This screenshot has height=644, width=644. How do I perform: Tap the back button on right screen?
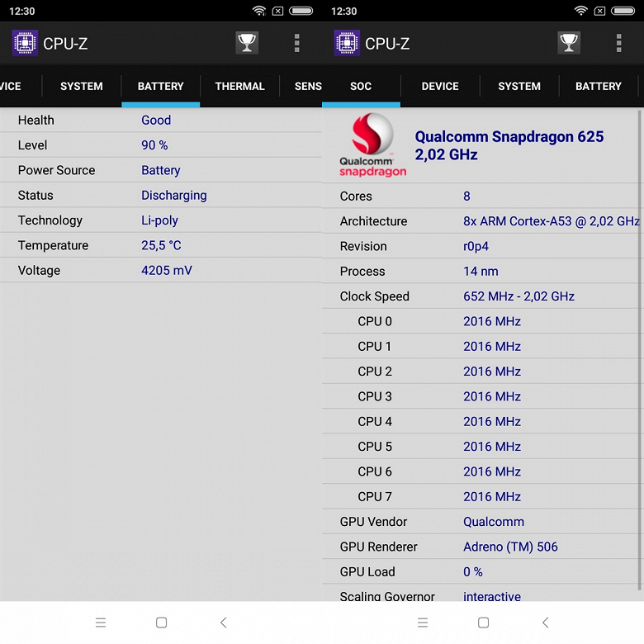[x=546, y=623]
